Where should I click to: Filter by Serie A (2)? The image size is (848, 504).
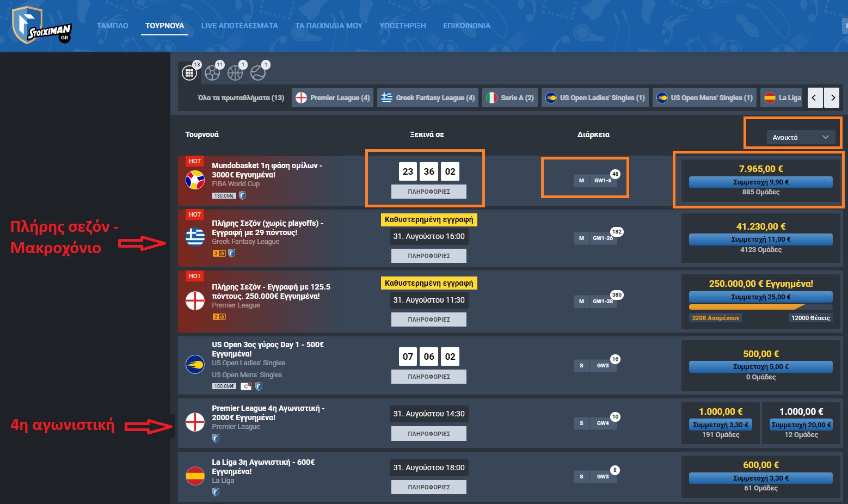[510, 98]
